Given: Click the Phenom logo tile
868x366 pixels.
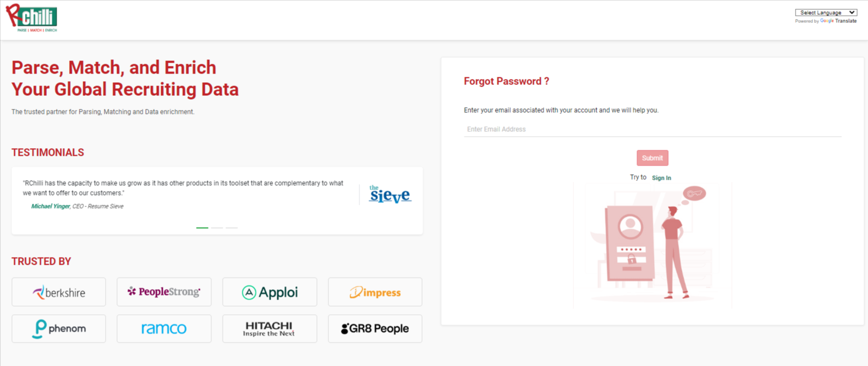Looking at the screenshot, I should point(59,328).
